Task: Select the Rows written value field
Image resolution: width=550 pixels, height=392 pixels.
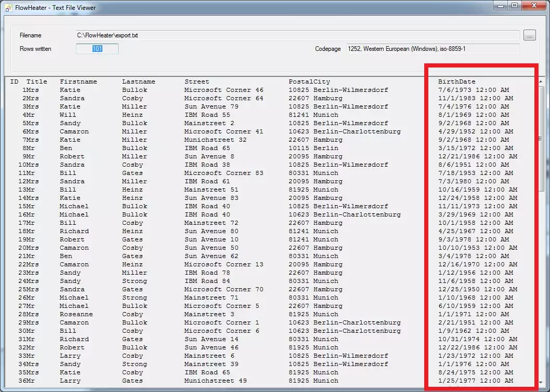Action: 97,49
